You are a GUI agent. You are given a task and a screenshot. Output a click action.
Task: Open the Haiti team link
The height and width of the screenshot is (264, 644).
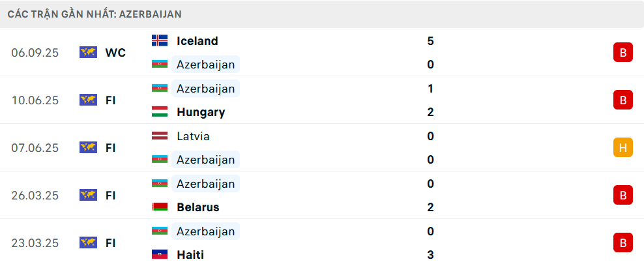(190, 255)
